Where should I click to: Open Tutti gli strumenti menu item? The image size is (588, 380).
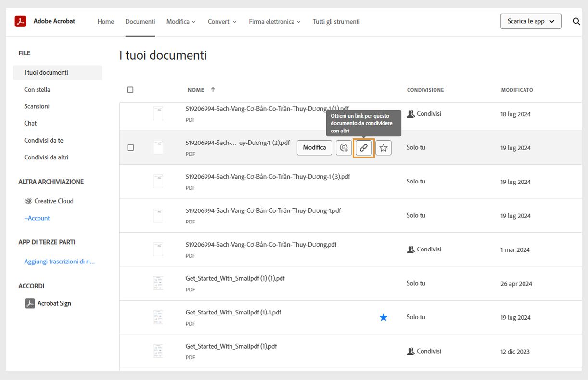tap(336, 22)
